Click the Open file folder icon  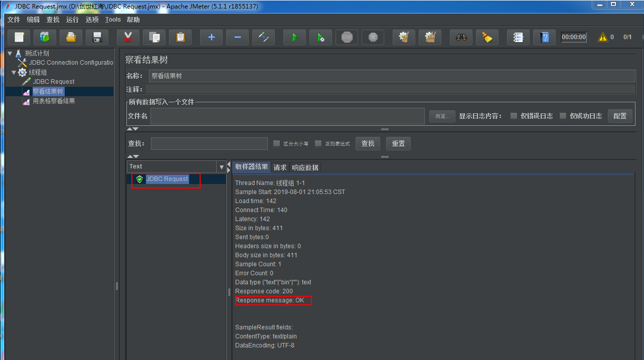click(71, 37)
